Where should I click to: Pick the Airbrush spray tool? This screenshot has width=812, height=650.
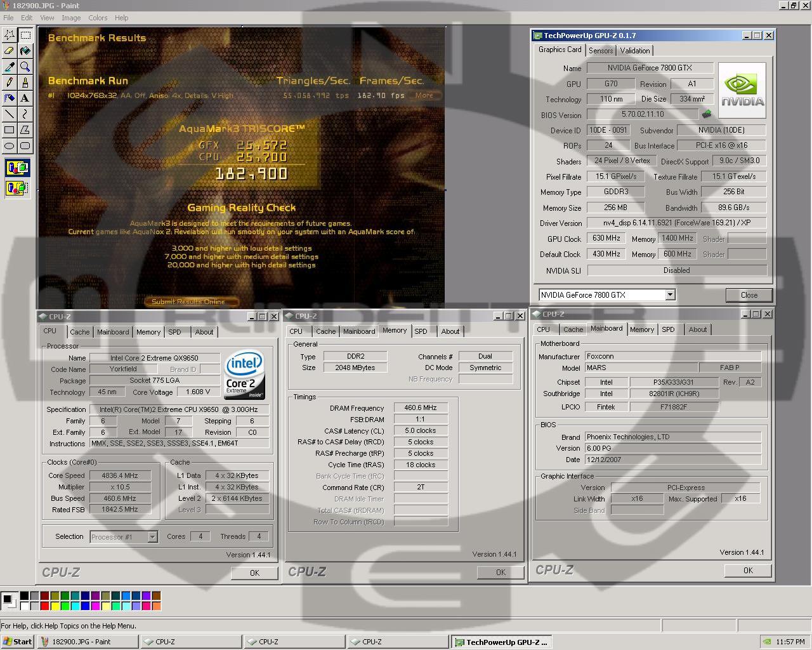(x=10, y=98)
